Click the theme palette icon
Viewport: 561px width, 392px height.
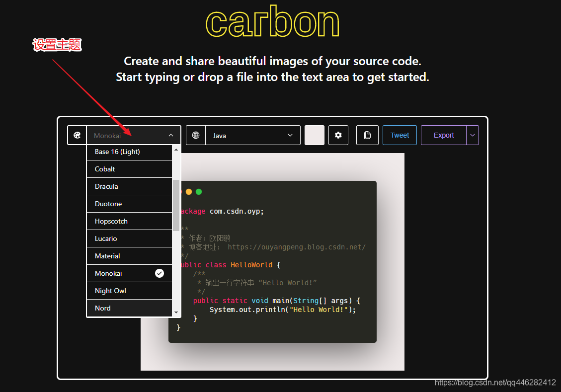pyautogui.click(x=77, y=135)
